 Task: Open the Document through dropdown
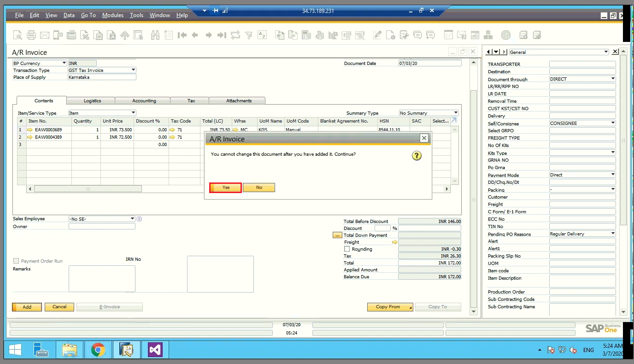tap(613, 79)
